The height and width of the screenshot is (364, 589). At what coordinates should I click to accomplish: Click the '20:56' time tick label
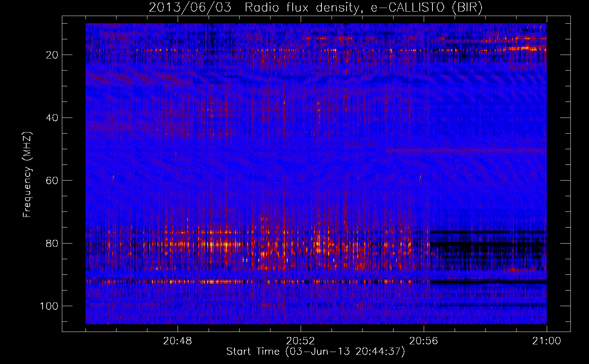[x=424, y=341]
